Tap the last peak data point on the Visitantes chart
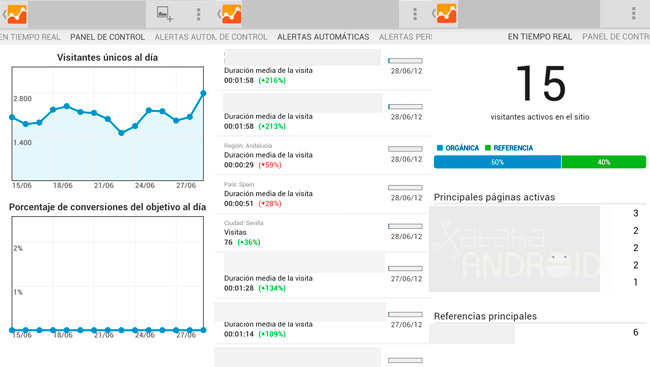The width and height of the screenshot is (650, 367). click(203, 93)
